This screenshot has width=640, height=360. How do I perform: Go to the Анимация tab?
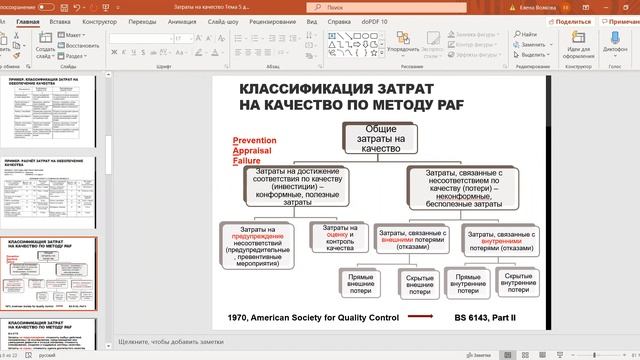click(x=182, y=22)
